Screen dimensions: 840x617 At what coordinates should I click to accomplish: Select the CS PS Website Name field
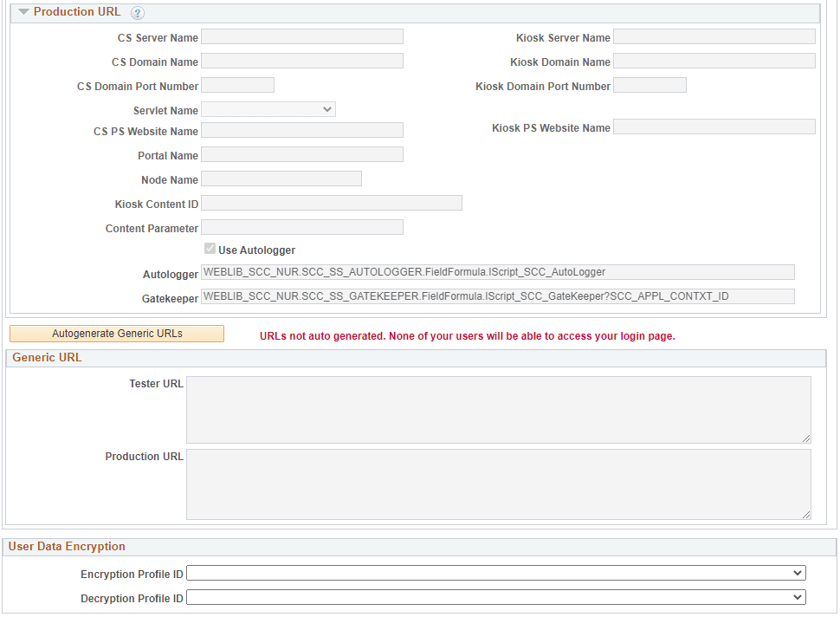point(301,128)
